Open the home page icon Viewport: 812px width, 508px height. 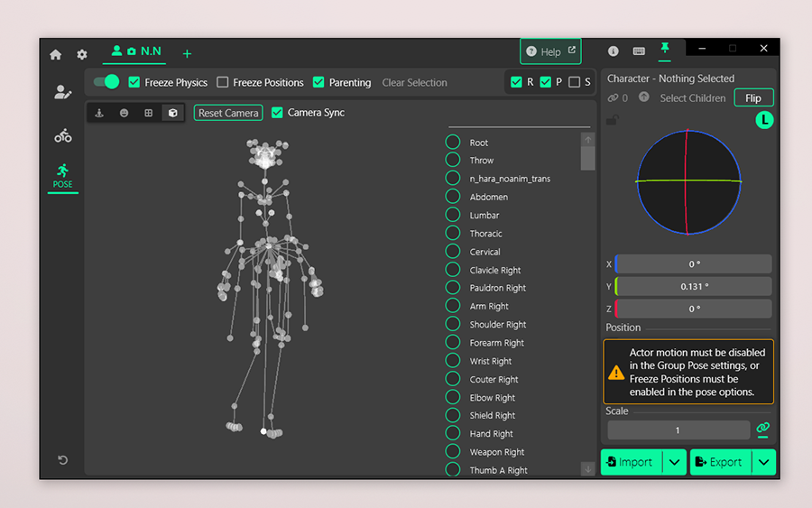click(56, 54)
